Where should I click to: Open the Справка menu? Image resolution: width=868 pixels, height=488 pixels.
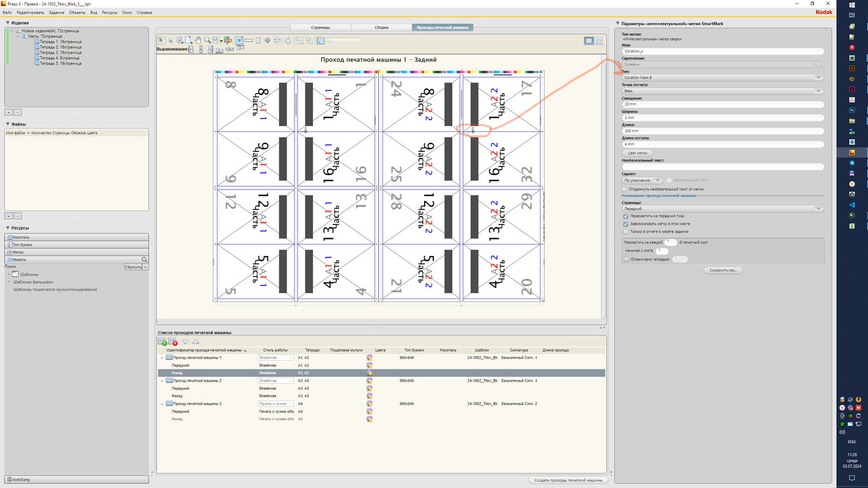coord(145,12)
